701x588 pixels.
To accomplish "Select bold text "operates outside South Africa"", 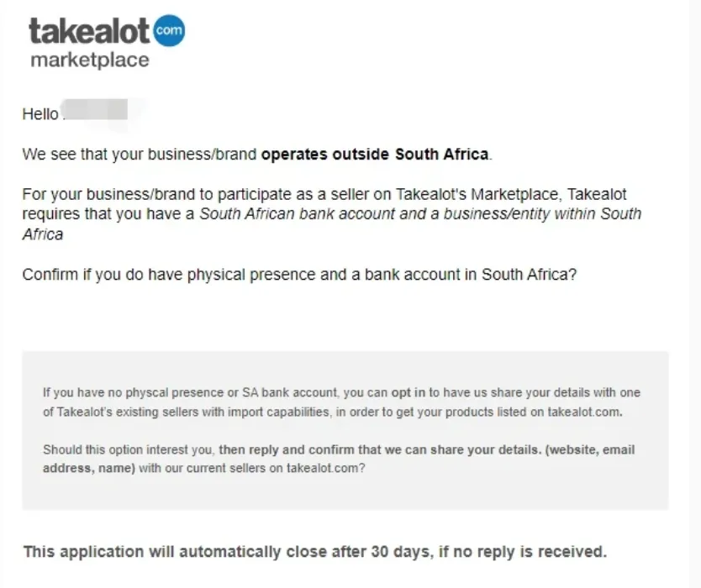I will pos(375,155).
